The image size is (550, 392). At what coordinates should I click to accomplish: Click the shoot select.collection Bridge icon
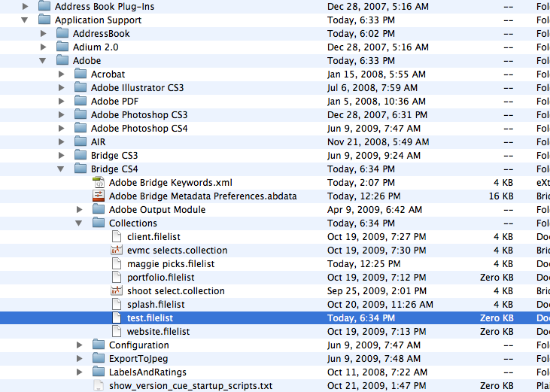click(x=117, y=290)
